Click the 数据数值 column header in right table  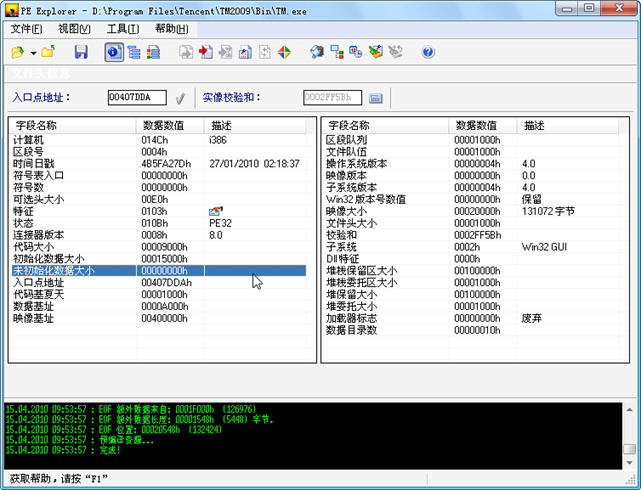click(x=482, y=126)
